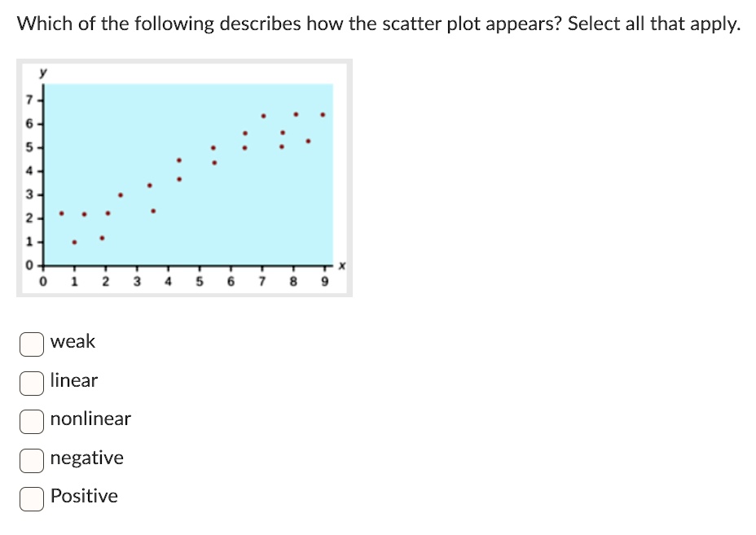Click the "Positive" answer text label
This screenshot has height=535, width=756.
[84, 496]
